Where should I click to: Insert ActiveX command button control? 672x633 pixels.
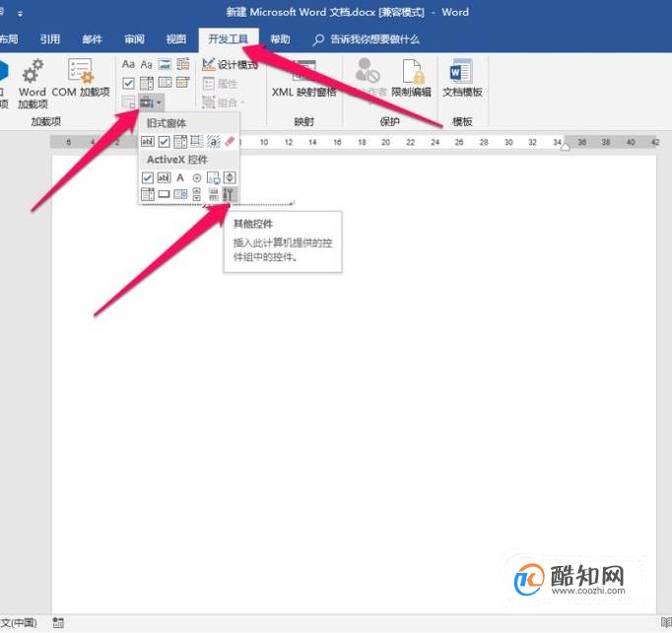[164, 194]
